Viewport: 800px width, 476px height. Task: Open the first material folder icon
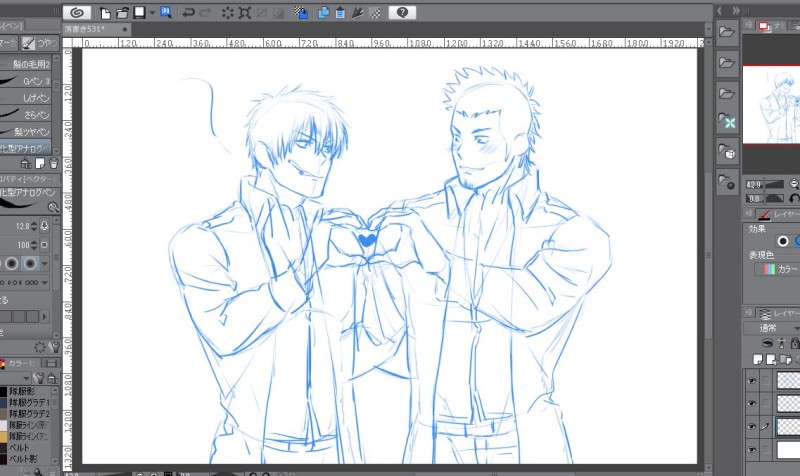pos(727,32)
